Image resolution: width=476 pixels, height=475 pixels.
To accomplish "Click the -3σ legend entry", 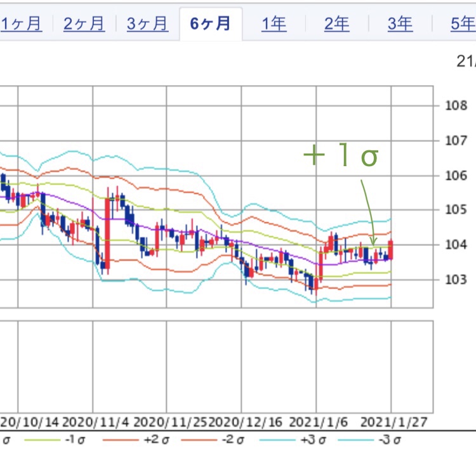I will (x=370, y=439).
